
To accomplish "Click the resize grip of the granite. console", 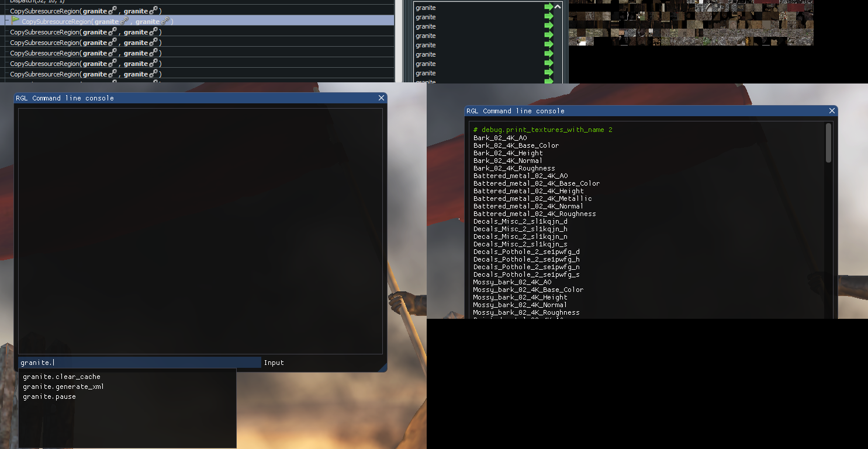I will (x=383, y=367).
